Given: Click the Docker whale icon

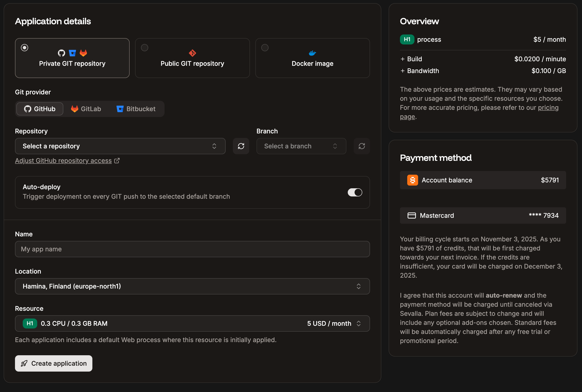Looking at the screenshot, I should [x=312, y=53].
